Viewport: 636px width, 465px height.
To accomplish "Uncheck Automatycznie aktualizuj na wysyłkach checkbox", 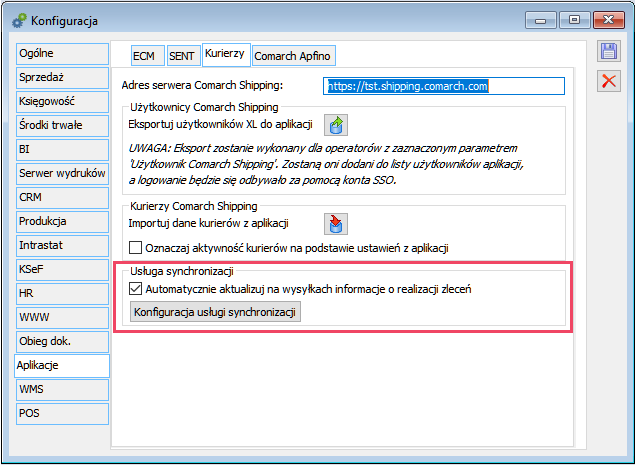I will pyautogui.click(x=135, y=288).
